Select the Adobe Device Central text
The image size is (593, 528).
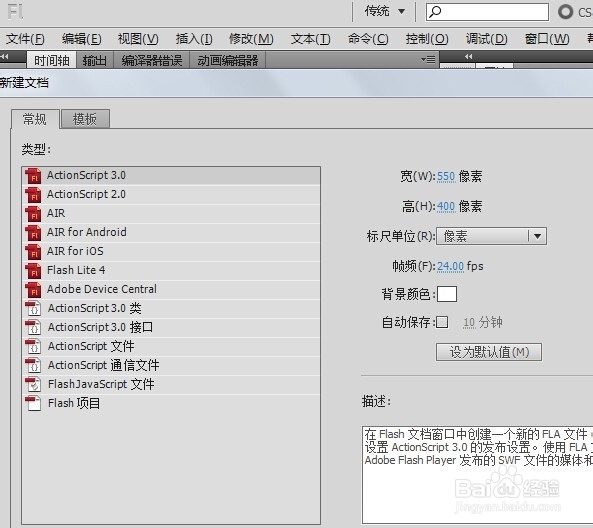(102, 289)
